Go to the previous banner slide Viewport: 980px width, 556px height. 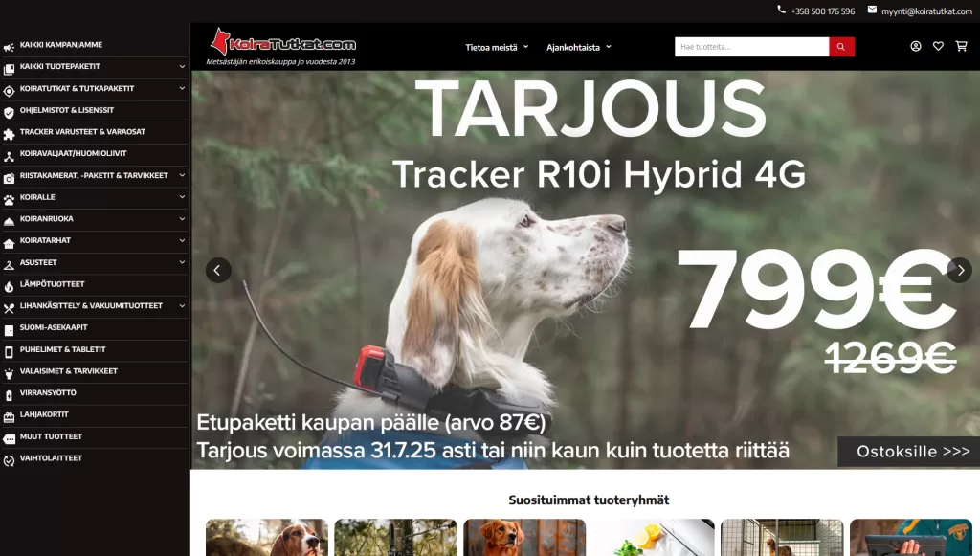218,271
